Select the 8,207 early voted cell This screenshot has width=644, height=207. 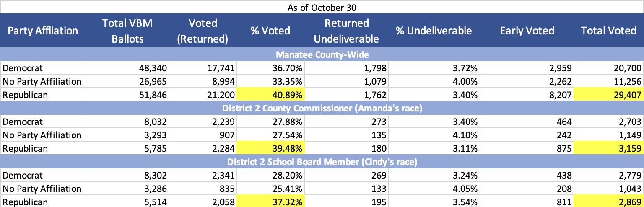[527, 95]
